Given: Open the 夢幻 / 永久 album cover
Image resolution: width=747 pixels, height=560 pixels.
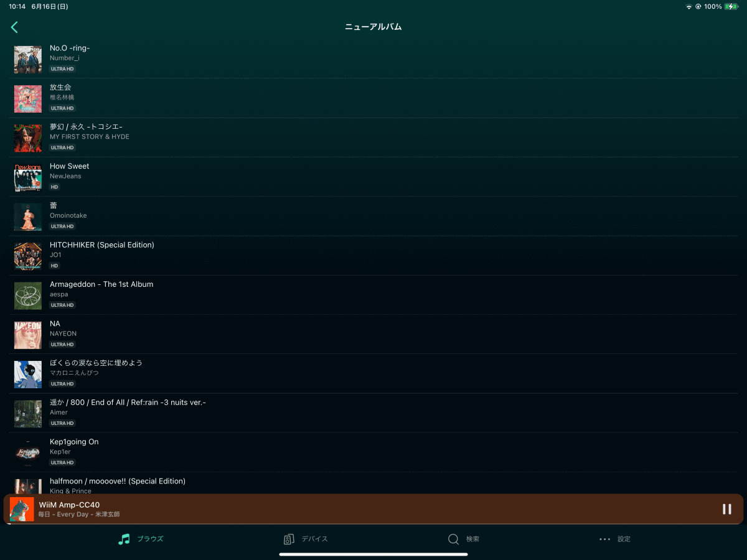Looking at the screenshot, I should pos(28,138).
